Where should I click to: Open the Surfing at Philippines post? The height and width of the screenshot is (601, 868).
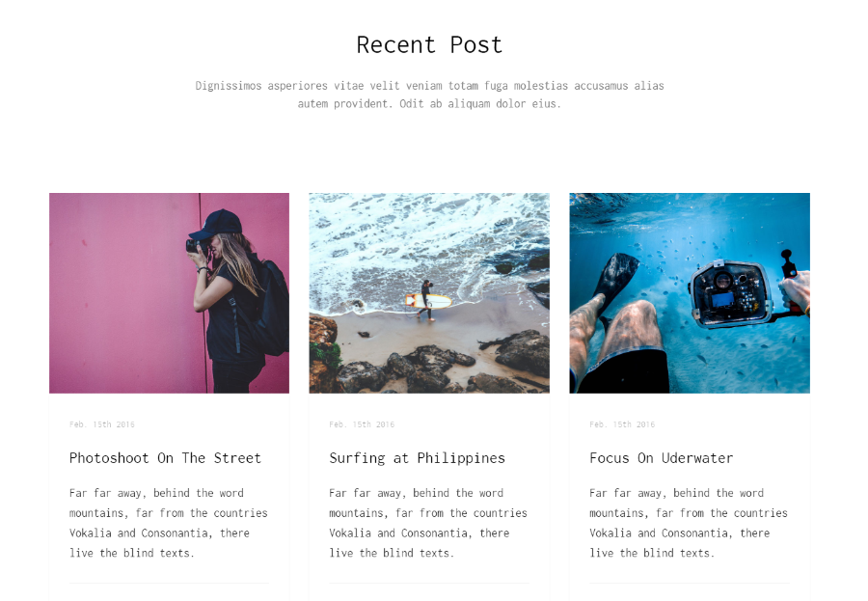(417, 458)
